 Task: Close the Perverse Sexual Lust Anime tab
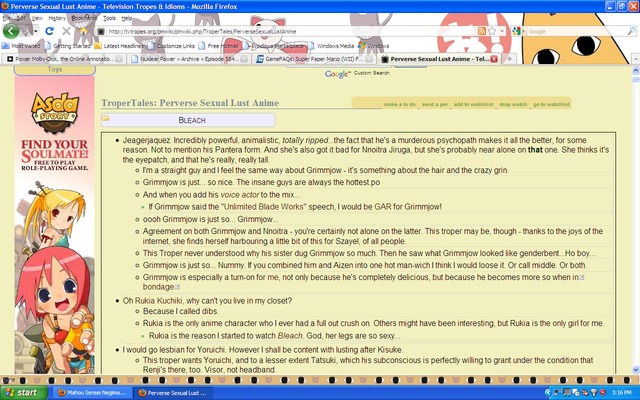click(x=494, y=59)
